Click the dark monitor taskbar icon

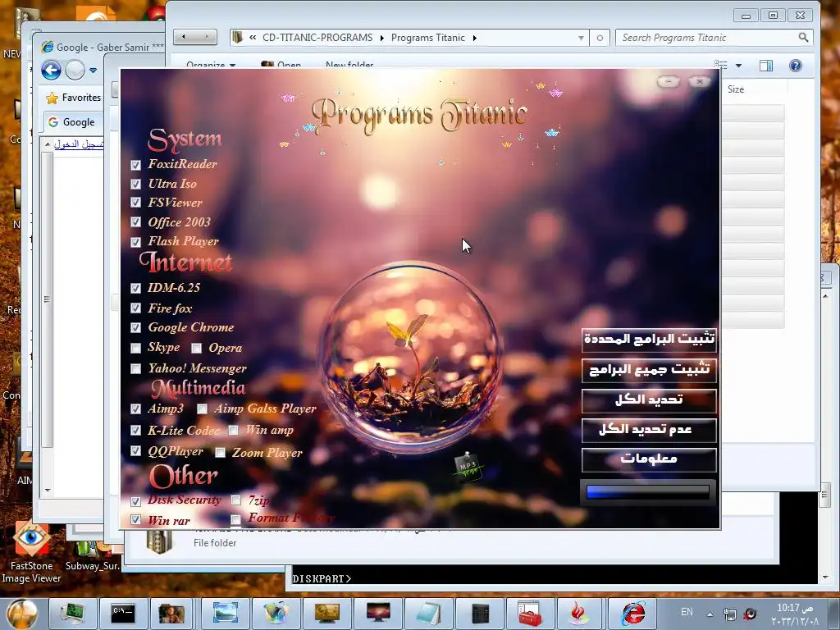[x=377, y=614]
